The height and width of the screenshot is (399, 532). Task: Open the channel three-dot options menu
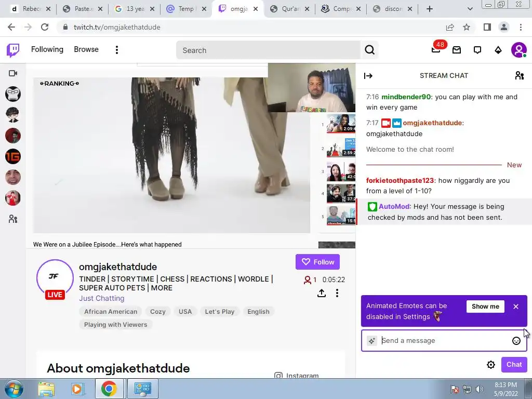pyautogui.click(x=337, y=293)
